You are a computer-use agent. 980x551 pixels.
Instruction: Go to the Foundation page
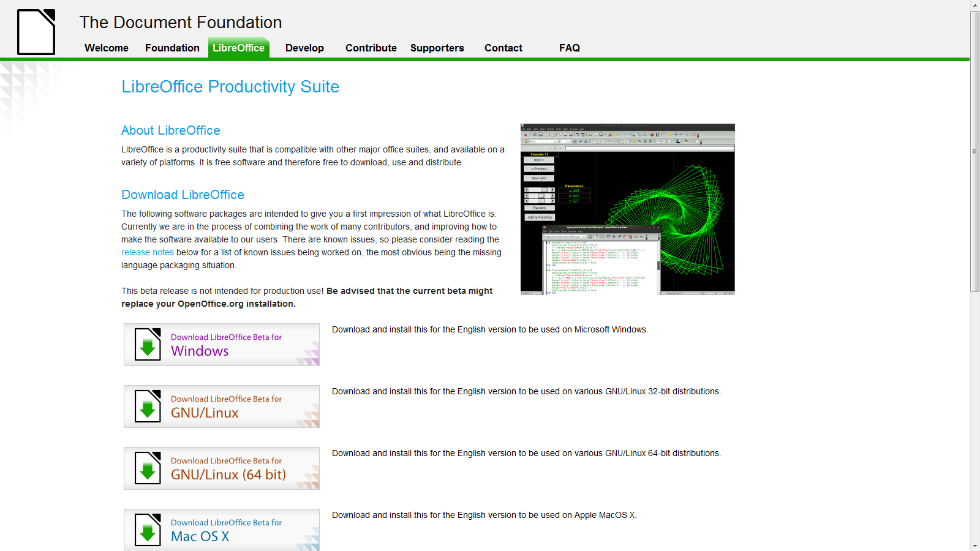[172, 48]
